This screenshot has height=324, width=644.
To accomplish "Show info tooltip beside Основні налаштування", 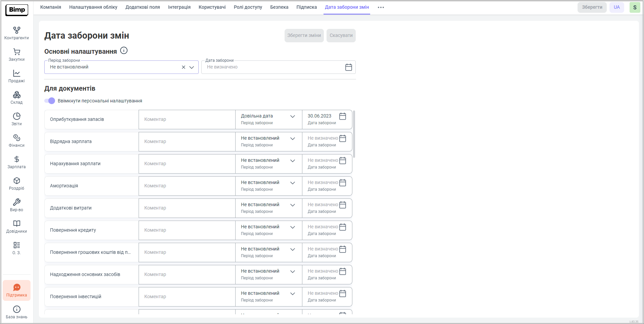I will tap(124, 51).
